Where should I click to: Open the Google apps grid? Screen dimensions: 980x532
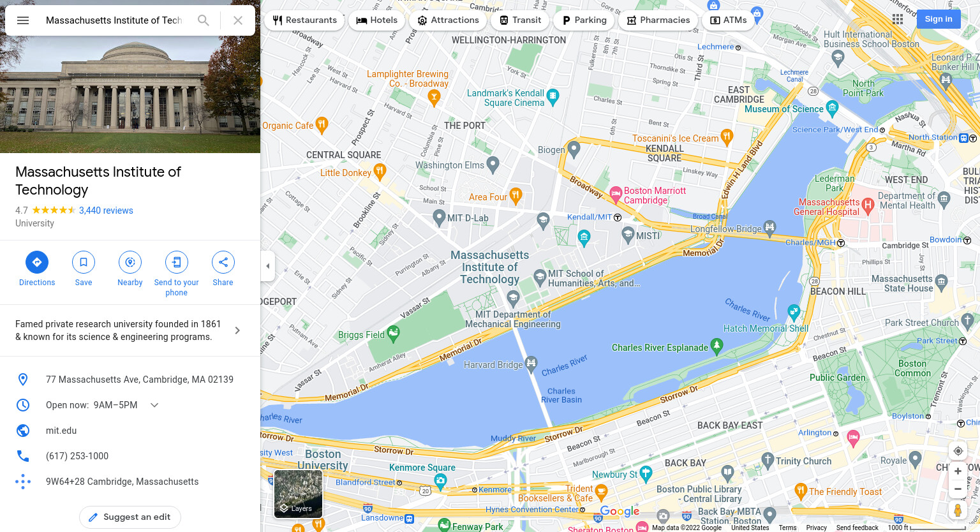click(x=898, y=19)
